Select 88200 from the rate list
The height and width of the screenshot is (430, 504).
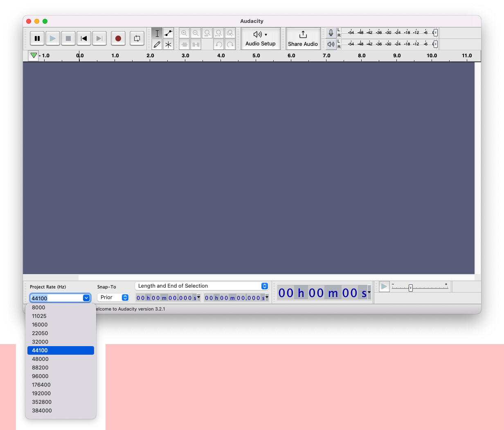[61, 367]
